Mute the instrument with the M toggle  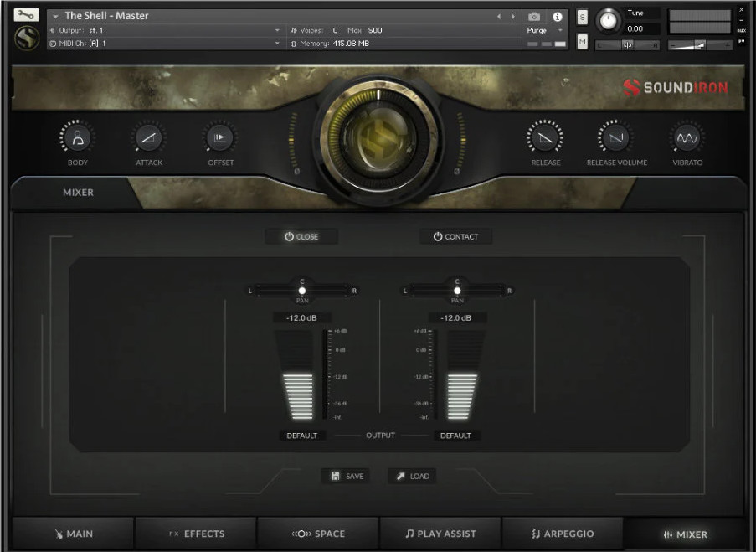coord(582,40)
